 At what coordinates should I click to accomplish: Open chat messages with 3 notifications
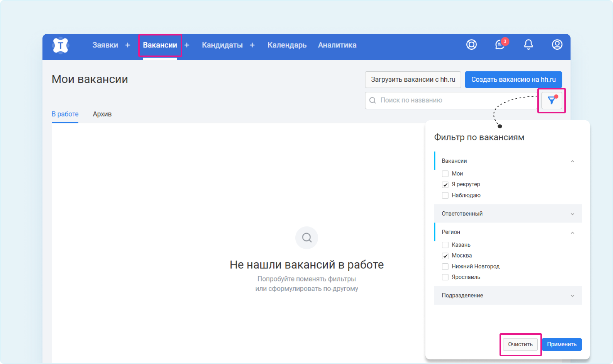tap(500, 45)
